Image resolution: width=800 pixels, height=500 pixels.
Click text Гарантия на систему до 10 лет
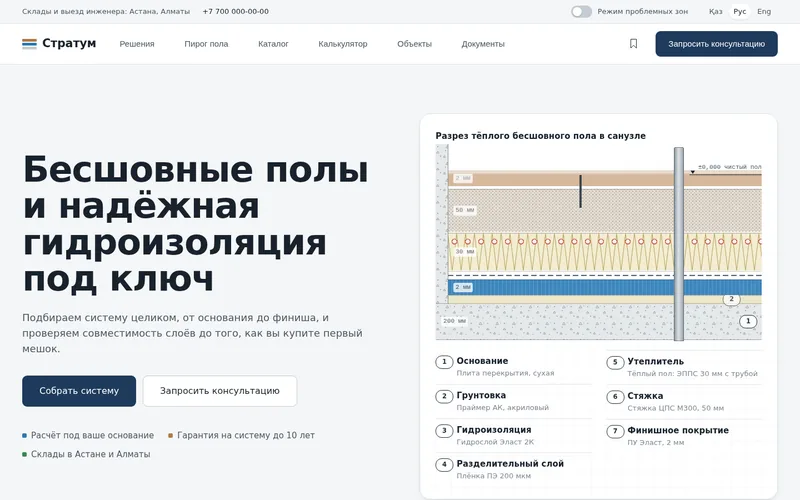coord(246,435)
